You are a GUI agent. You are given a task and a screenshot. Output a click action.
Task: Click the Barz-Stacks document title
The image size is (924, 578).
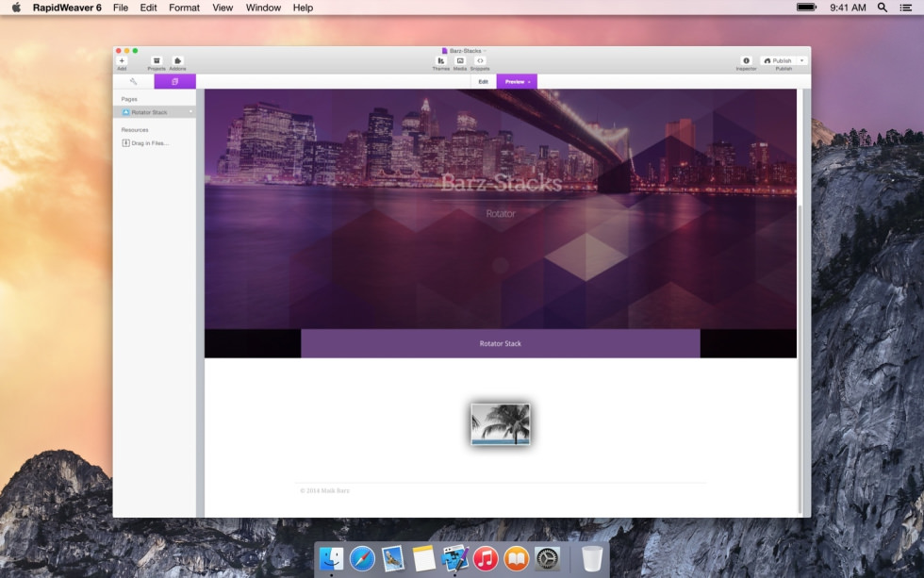(464, 51)
